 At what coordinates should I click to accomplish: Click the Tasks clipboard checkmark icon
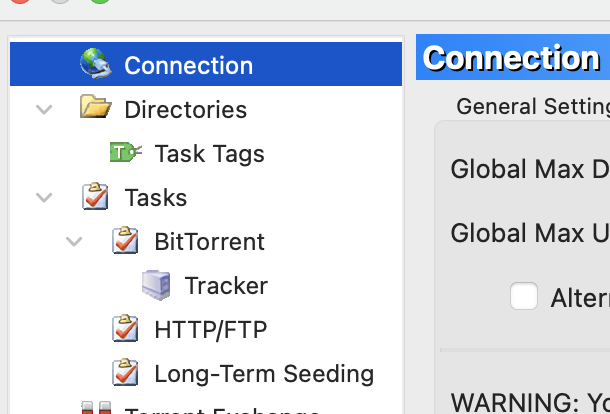click(95, 197)
